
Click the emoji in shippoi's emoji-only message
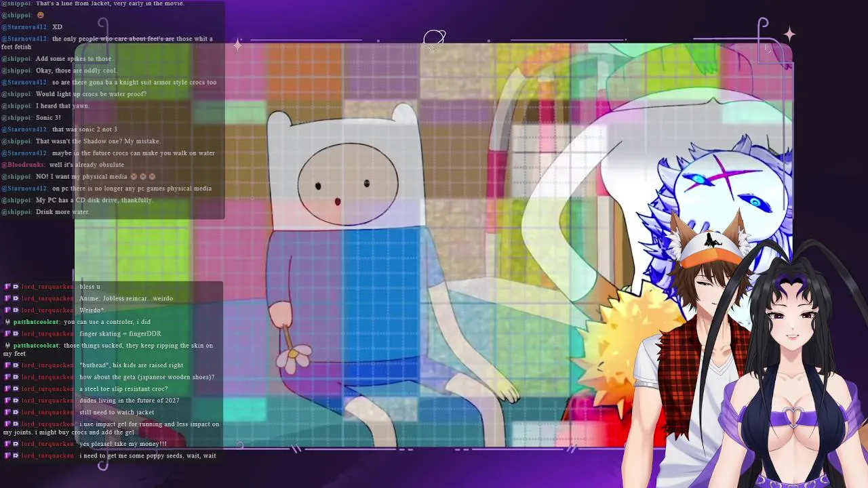click(x=40, y=15)
